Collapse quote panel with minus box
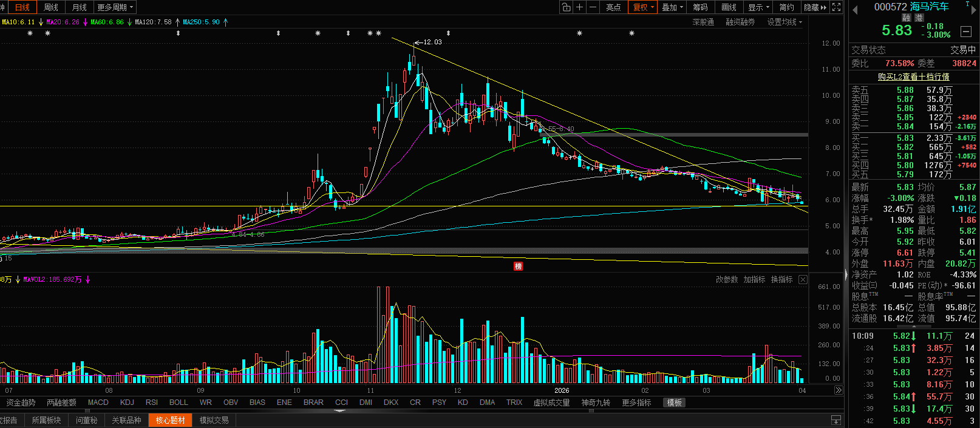The width and height of the screenshot is (980, 428). [x=965, y=32]
